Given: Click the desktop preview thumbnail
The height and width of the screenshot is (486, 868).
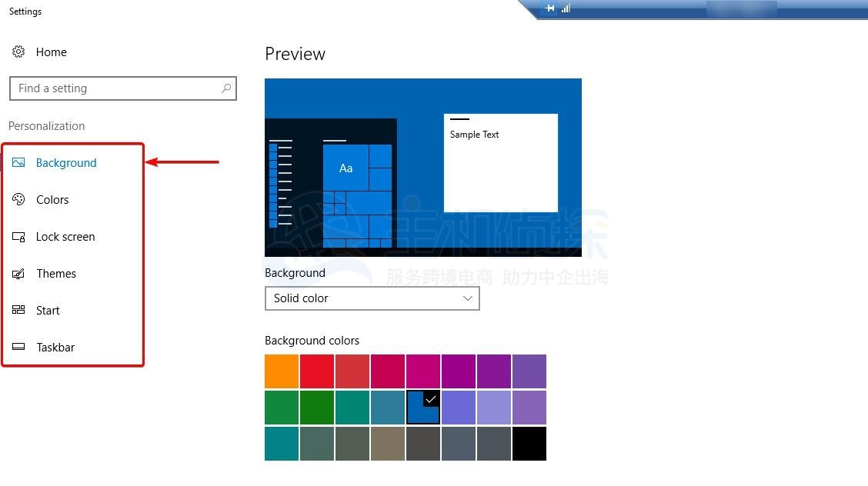Looking at the screenshot, I should [423, 167].
